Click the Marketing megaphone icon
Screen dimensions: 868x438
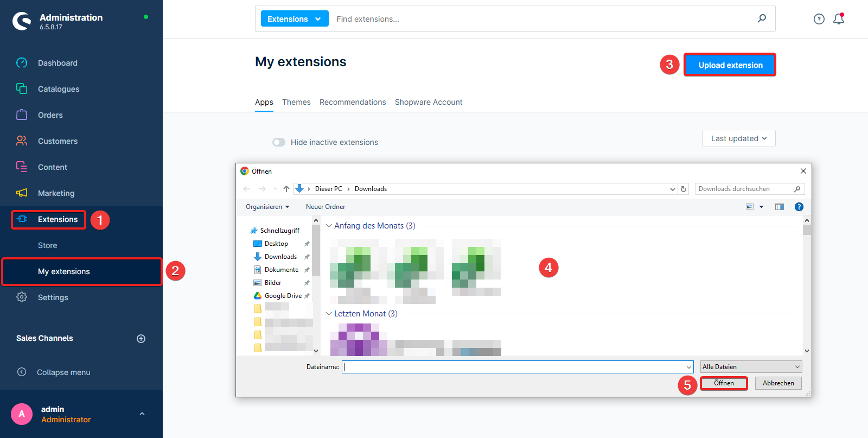[22, 193]
